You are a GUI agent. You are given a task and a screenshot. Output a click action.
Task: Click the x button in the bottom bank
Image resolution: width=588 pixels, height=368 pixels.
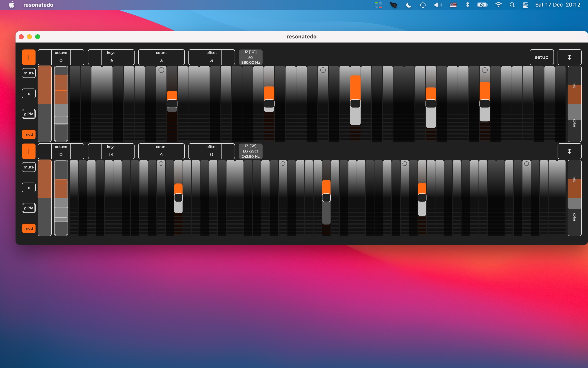coord(29,188)
